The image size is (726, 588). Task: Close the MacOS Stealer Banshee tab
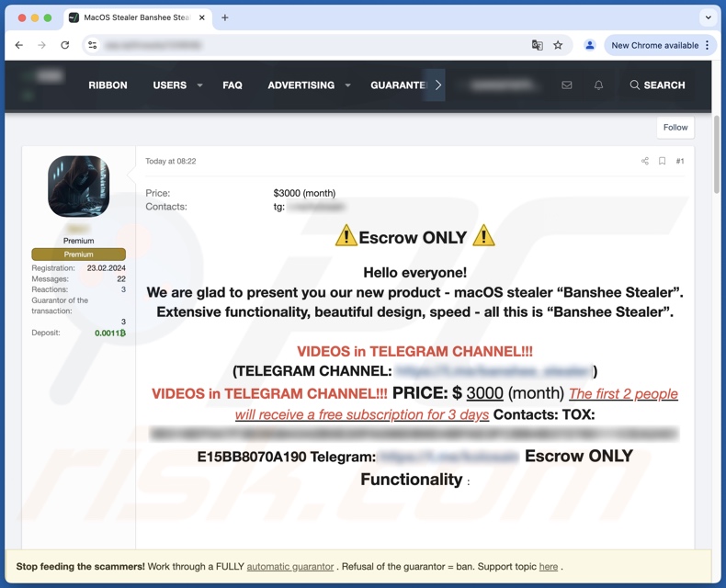point(202,17)
